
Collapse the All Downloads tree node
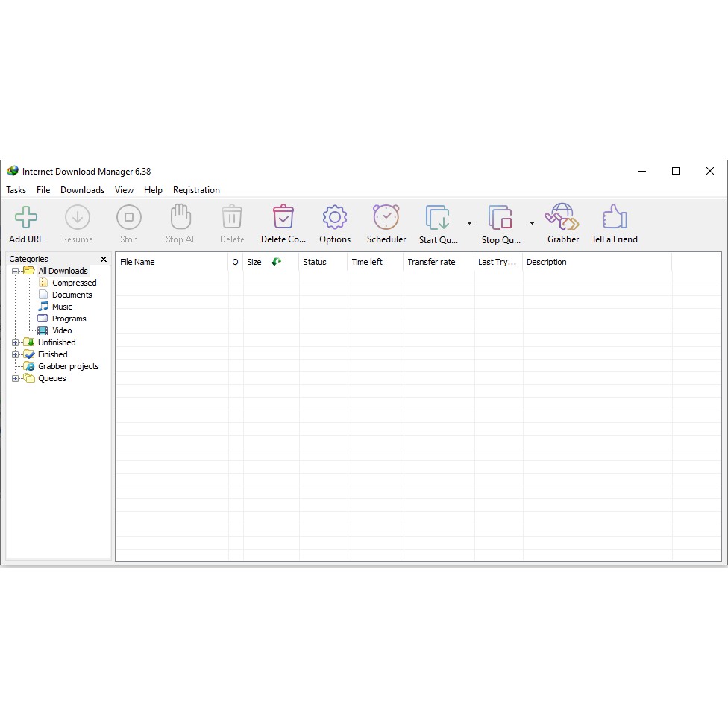(x=16, y=271)
